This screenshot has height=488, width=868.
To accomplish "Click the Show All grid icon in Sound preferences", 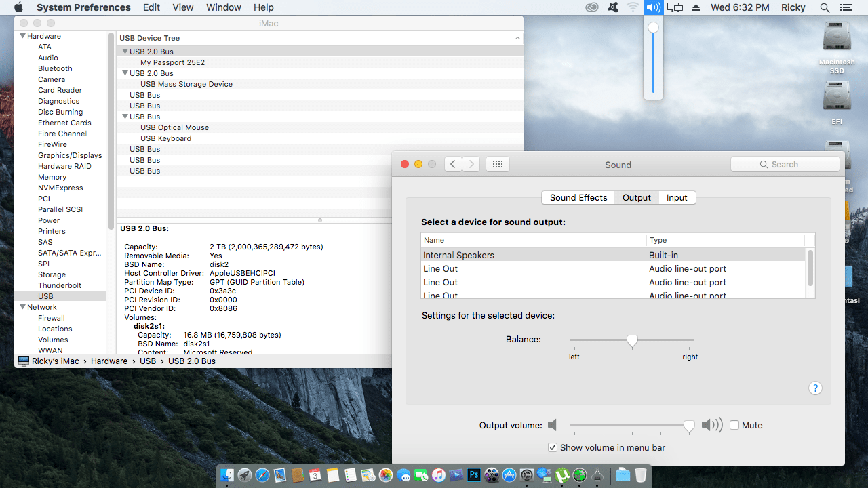I will 497,163.
